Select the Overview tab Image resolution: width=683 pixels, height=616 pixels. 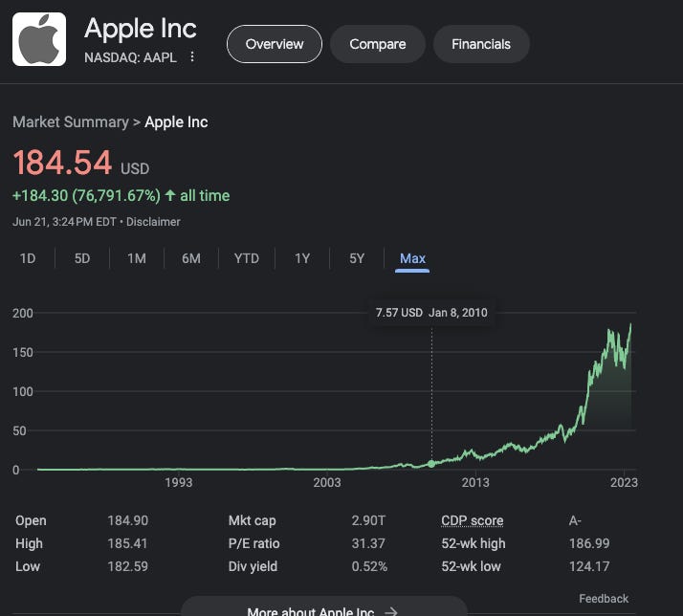(x=275, y=44)
